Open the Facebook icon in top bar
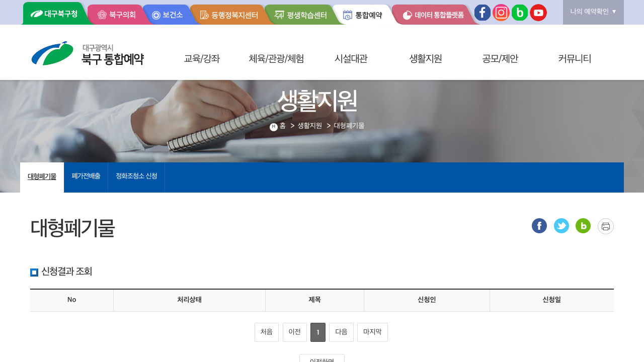The height and width of the screenshot is (362, 644). coord(482,13)
